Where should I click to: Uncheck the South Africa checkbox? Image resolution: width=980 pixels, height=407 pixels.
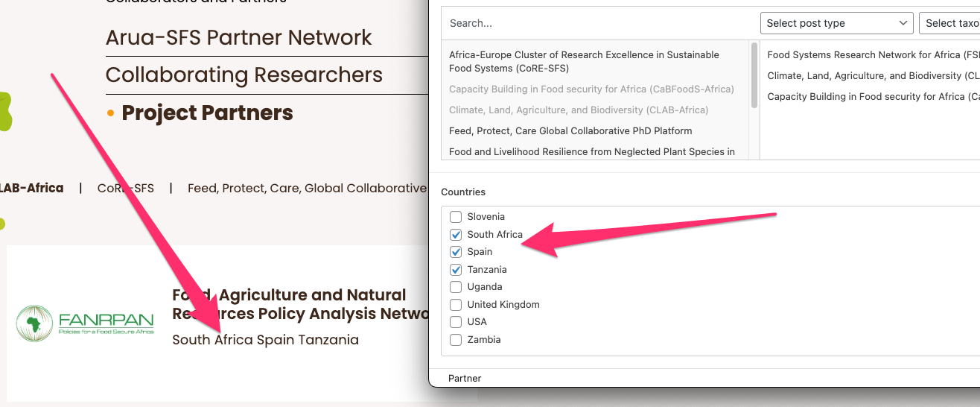(x=456, y=235)
